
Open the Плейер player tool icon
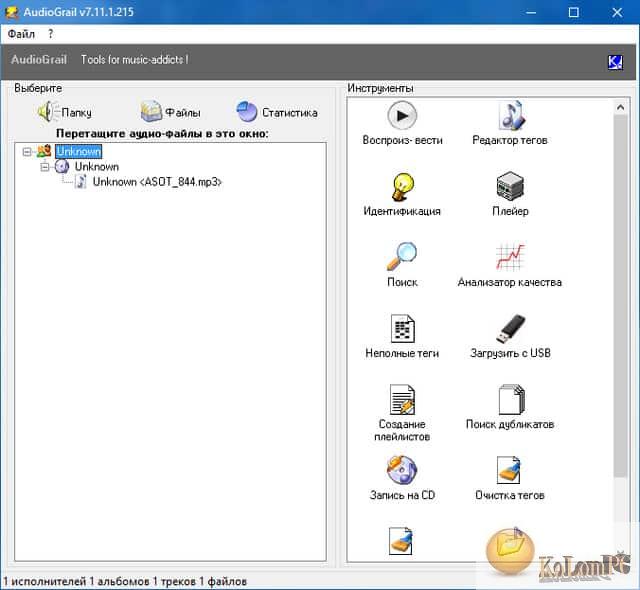510,187
